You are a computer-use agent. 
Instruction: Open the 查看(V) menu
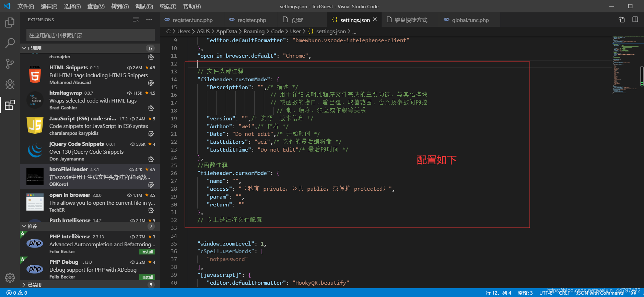tap(96, 7)
